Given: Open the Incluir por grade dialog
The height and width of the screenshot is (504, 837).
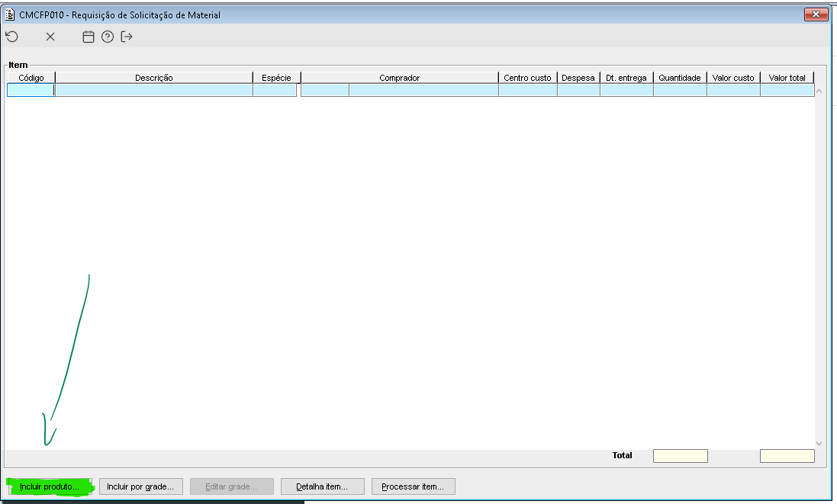Looking at the screenshot, I should coord(141,486).
